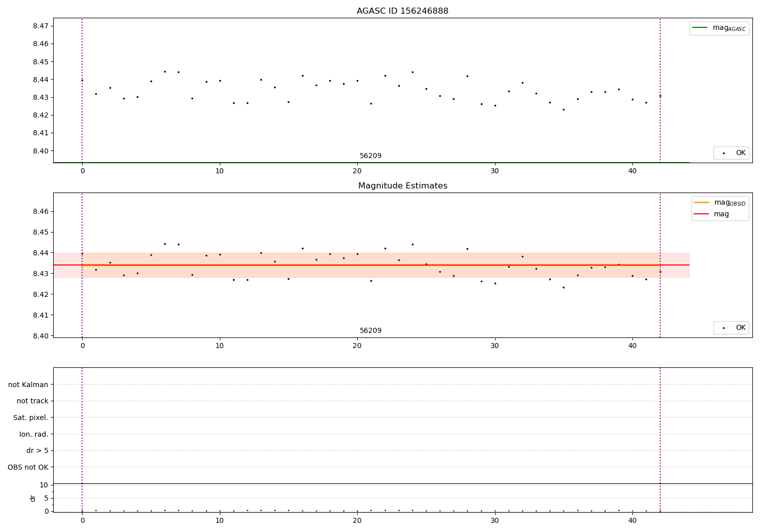The height and width of the screenshot is (532, 760).
Task: Click the Magnitude Estimates subplot title
Action: click(x=402, y=186)
